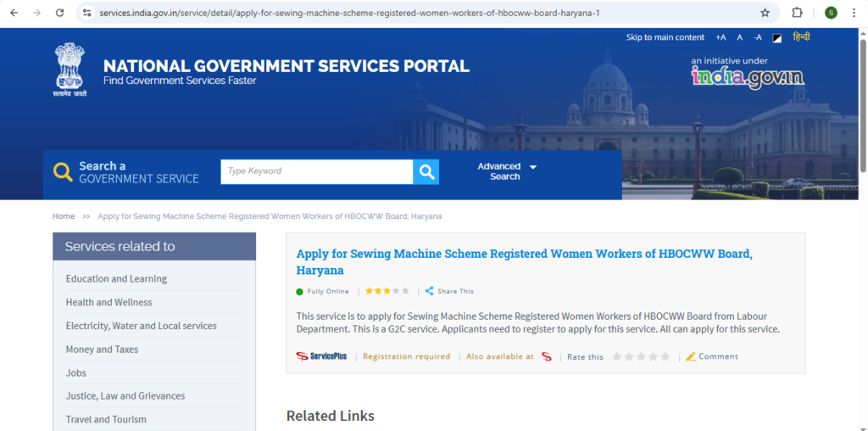Rate this service three stars
Screen dimensions: 868x431
click(x=641, y=357)
